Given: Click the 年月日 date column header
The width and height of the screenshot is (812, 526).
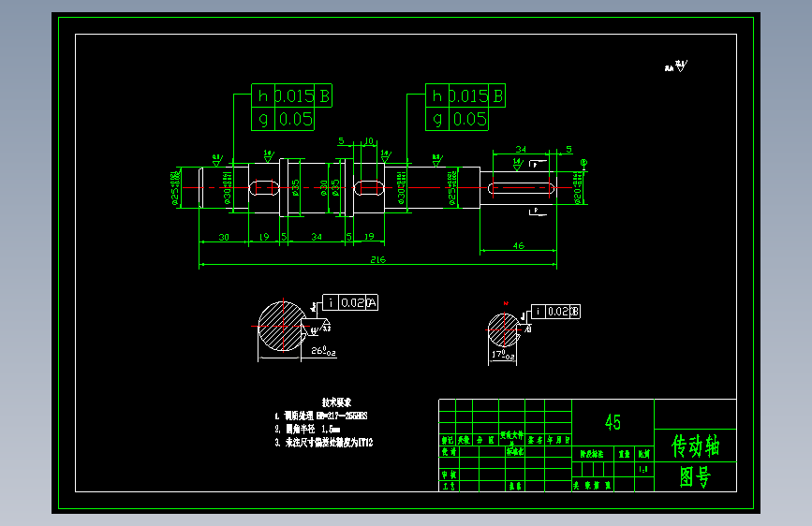Looking at the screenshot, I should click(558, 440).
